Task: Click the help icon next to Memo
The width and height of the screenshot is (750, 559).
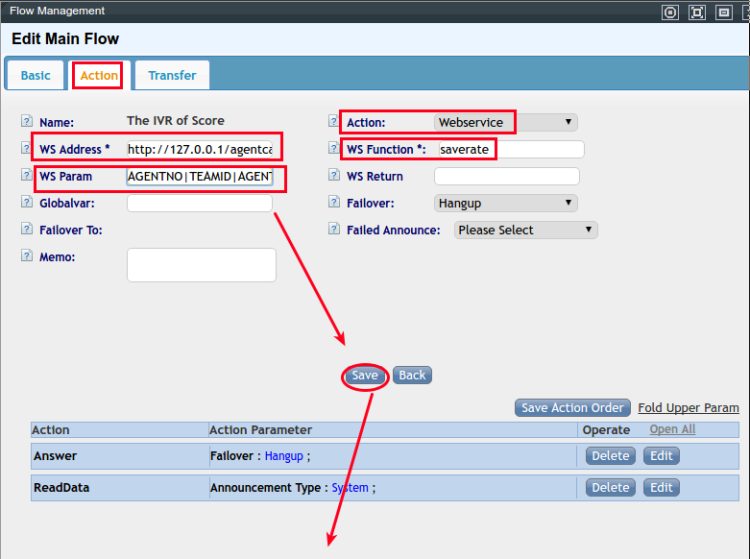Action: [26, 257]
